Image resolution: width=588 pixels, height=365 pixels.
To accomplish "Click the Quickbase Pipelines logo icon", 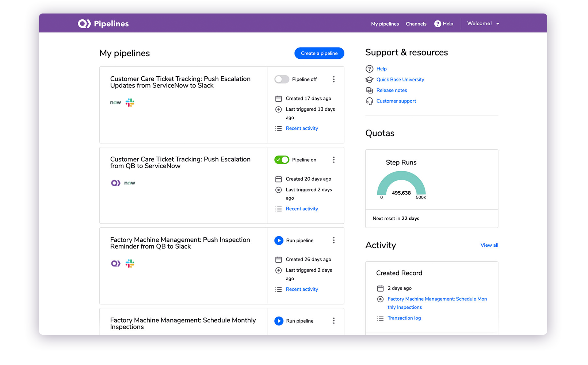I will point(84,24).
